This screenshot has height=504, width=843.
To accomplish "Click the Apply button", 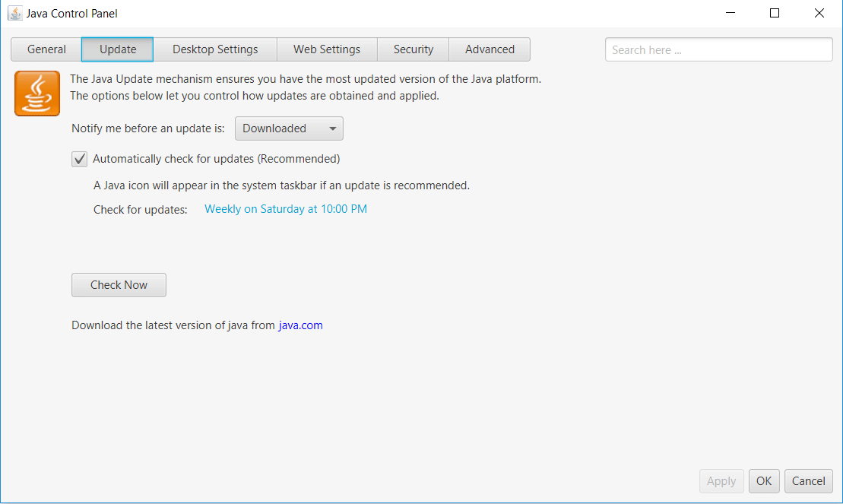I will click(721, 480).
